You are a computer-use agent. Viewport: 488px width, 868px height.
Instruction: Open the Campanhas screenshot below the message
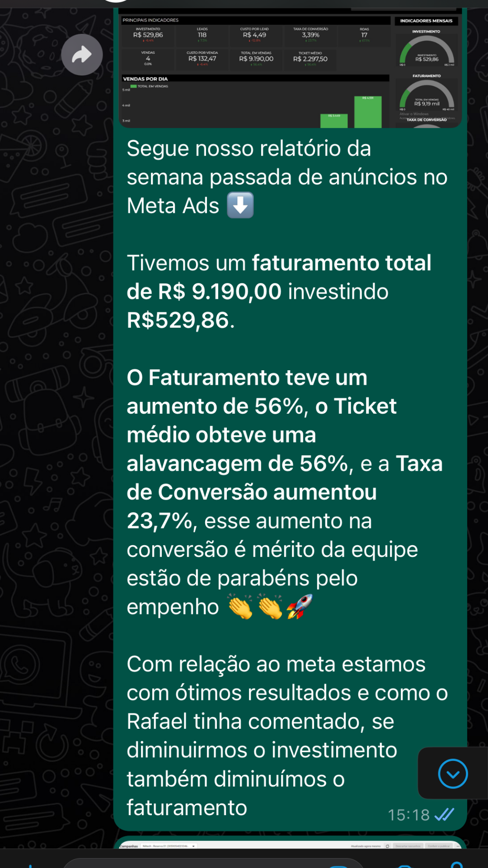[289, 844]
